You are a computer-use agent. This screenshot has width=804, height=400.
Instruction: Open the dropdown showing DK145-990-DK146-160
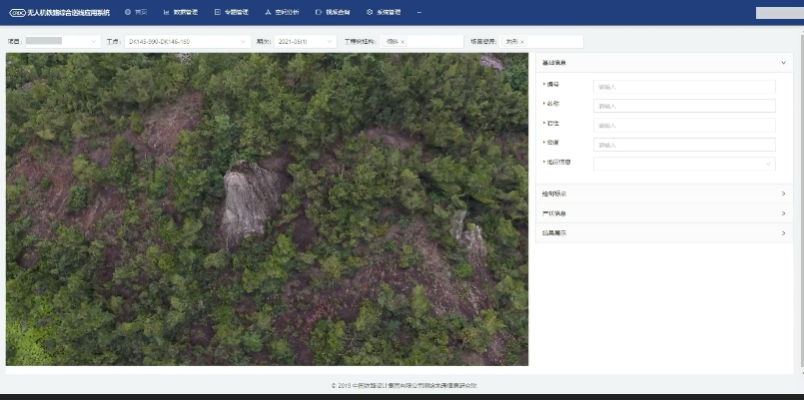point(186,42)
